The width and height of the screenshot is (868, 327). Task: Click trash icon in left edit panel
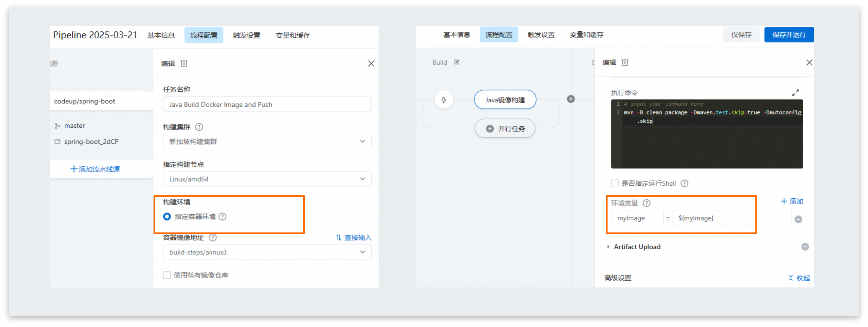184,64
